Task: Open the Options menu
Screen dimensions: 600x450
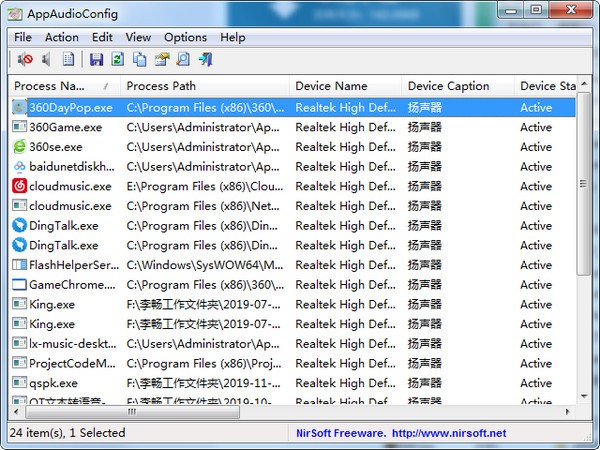Action: coord(185,37)
